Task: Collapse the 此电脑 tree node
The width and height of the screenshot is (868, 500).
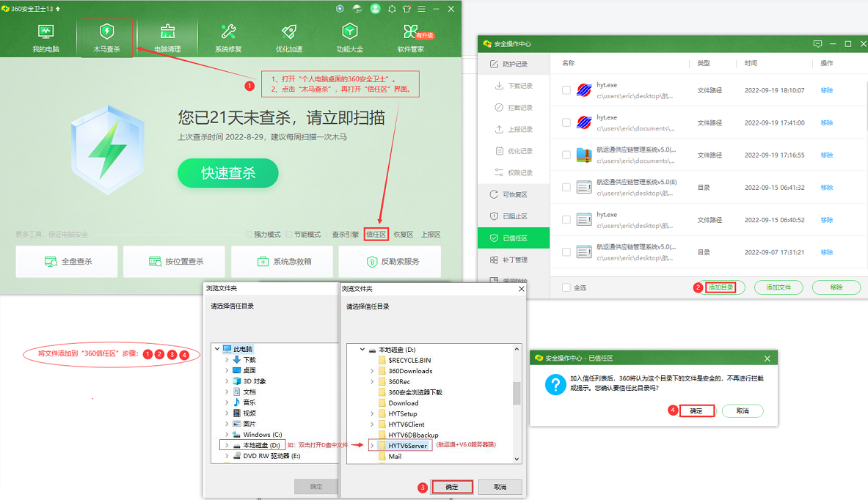Action: click(x=218, y=349)
